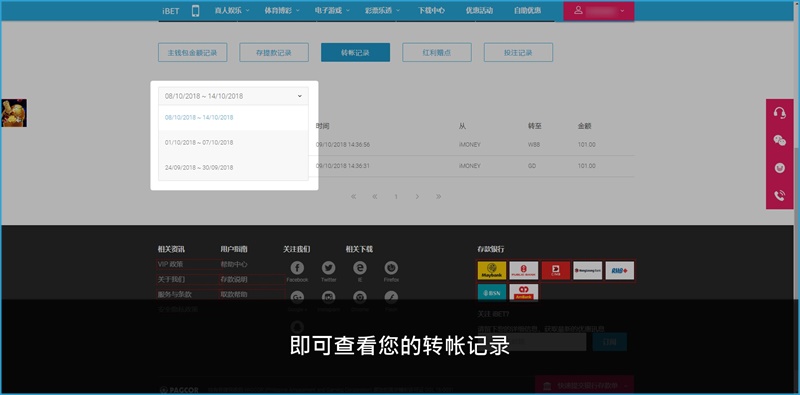This screenshot has height=395, width=800.
Task: Choose the 24/09/2018 ~ 30/09/2018 date option
Action: pos(233,167)
